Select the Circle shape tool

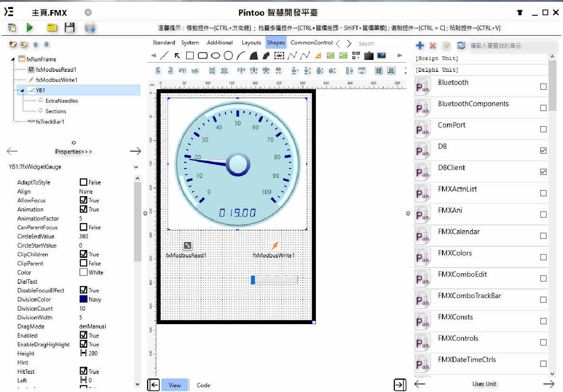[228, 55]
